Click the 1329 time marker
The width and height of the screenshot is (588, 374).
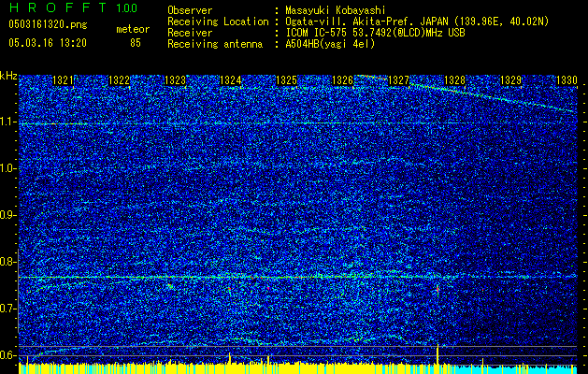pos(510,79)
